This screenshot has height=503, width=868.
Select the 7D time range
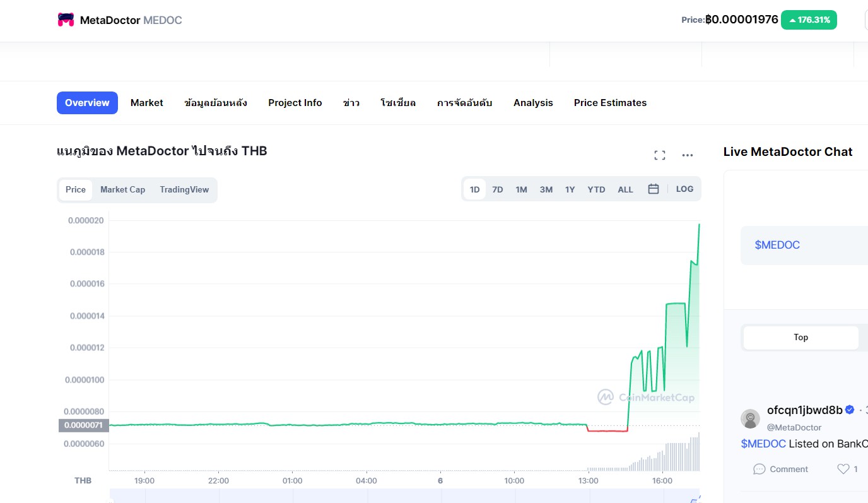498,189
